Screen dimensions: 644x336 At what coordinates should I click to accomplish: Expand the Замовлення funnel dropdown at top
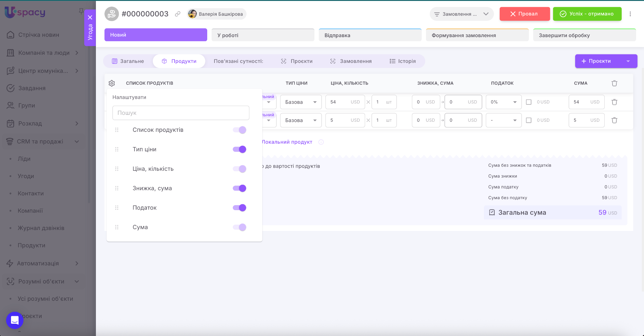461,14
